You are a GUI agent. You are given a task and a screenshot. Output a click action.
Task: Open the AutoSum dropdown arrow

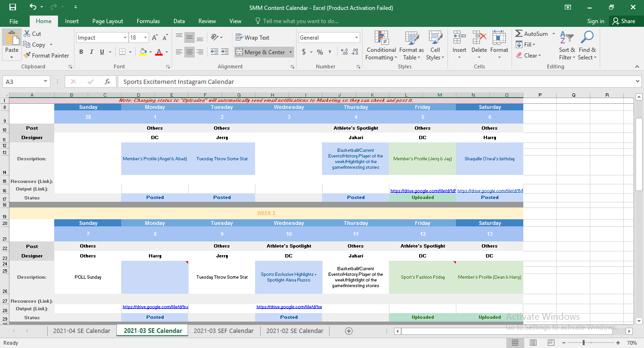tap(553, 34)
